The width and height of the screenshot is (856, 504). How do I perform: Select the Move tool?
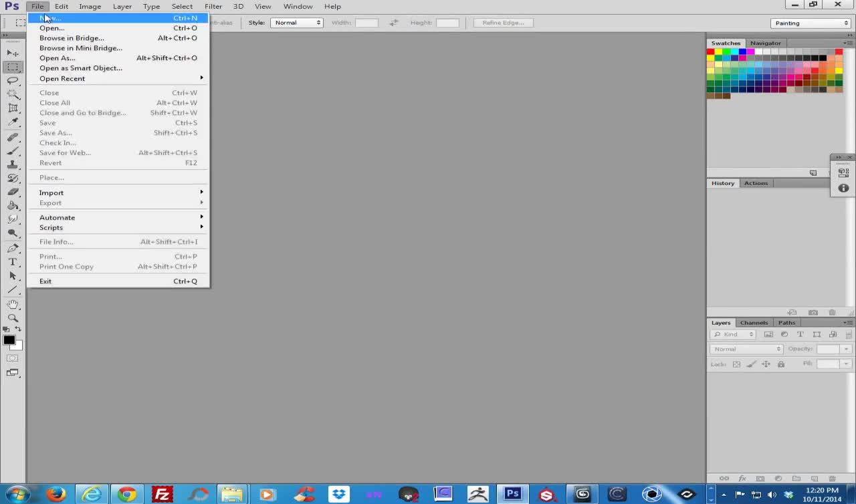[13, 53]
